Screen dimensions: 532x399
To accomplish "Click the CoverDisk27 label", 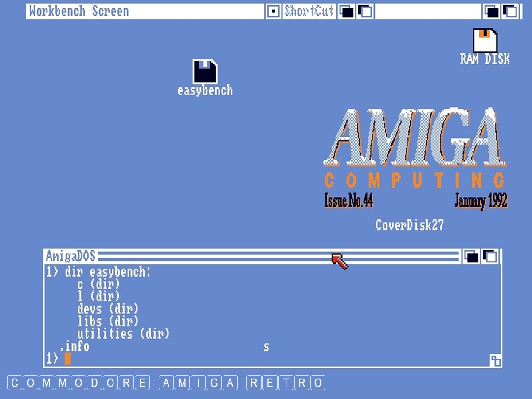I will click(409, 225).
